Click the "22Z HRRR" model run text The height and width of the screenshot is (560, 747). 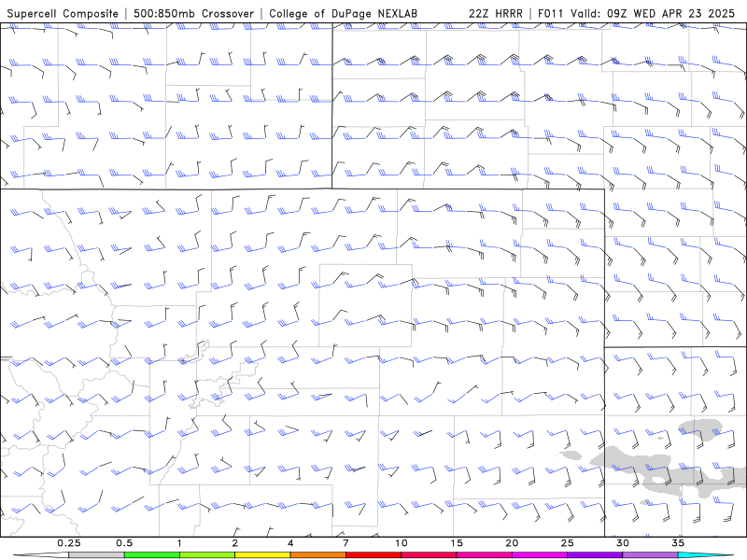pyautogui.click(x=496, y=13)
